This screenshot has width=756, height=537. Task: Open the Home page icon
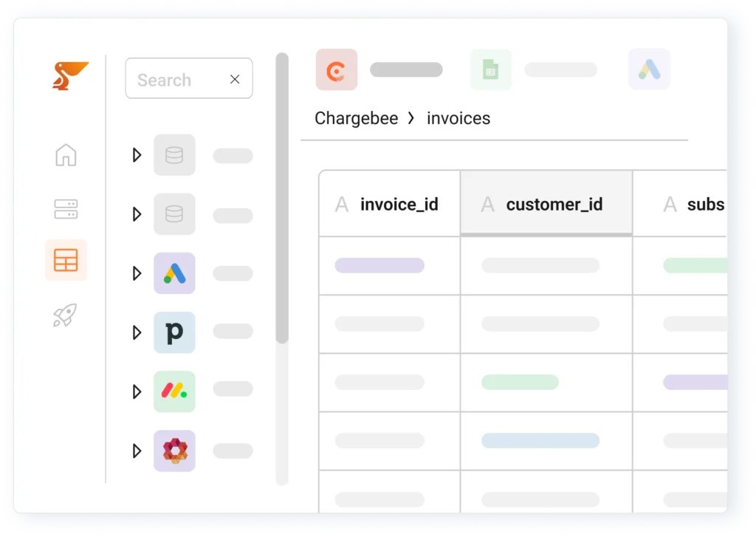[x=66, y=155]
